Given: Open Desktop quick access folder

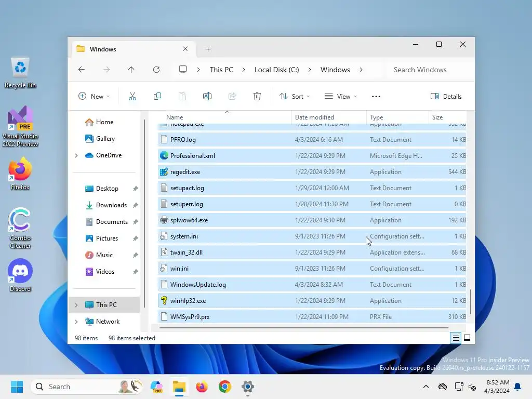Looking at the screenshot, I should point(107,189).
